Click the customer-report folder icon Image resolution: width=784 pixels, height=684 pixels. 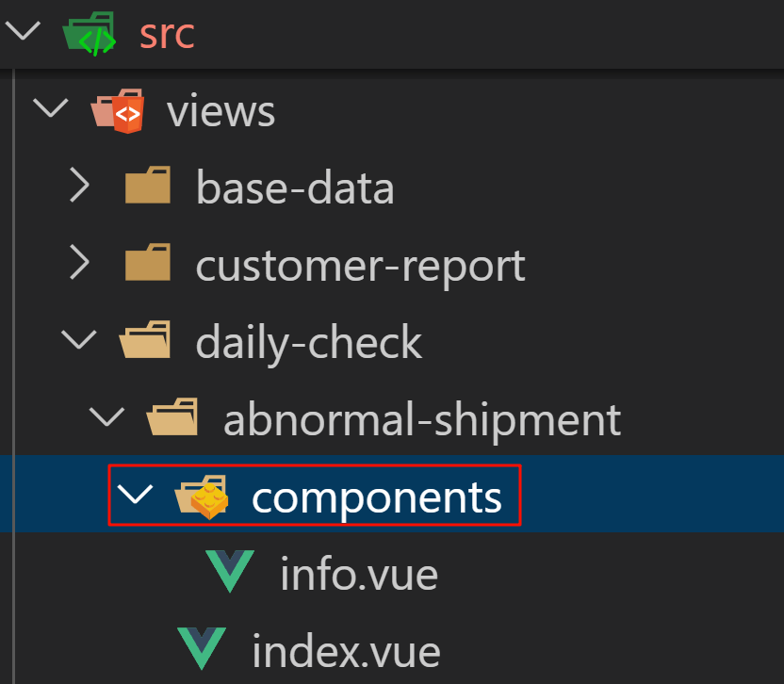coord(148,263)
